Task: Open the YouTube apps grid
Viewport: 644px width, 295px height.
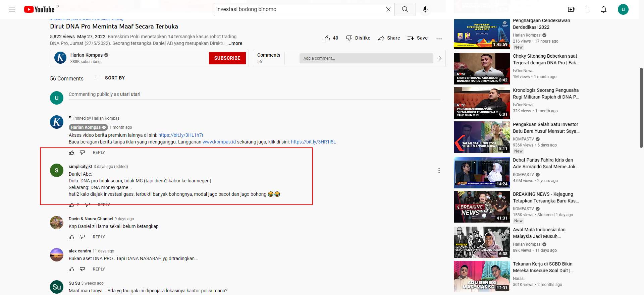Action: coord(588,9)
